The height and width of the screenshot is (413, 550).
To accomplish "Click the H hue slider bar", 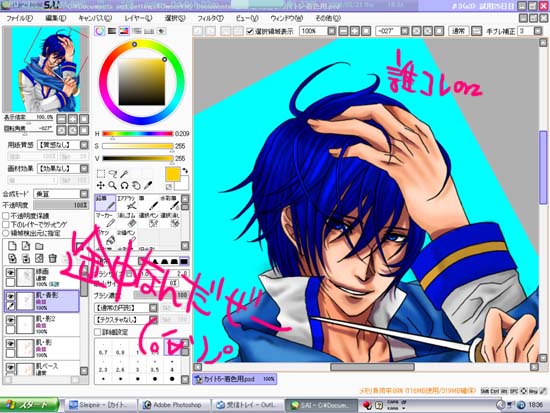I will pyautogui.click(x=138, y=134).
